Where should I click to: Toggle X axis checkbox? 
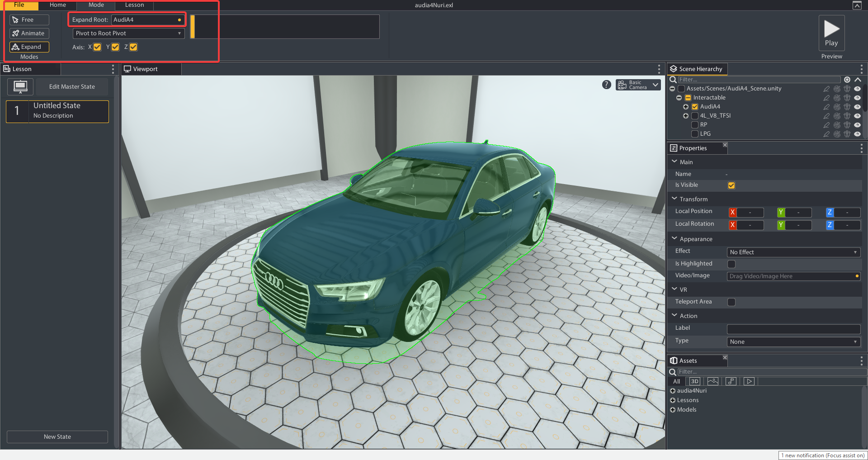point(97,47)
